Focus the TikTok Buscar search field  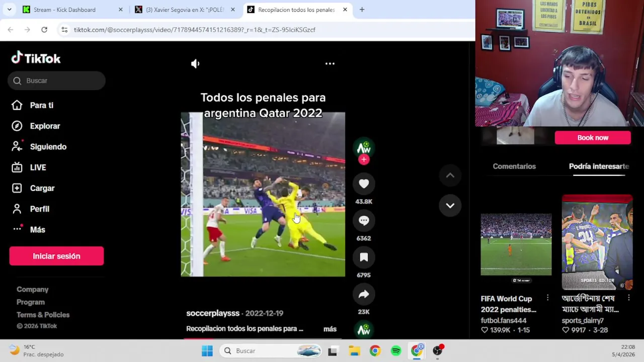[56, 80]
